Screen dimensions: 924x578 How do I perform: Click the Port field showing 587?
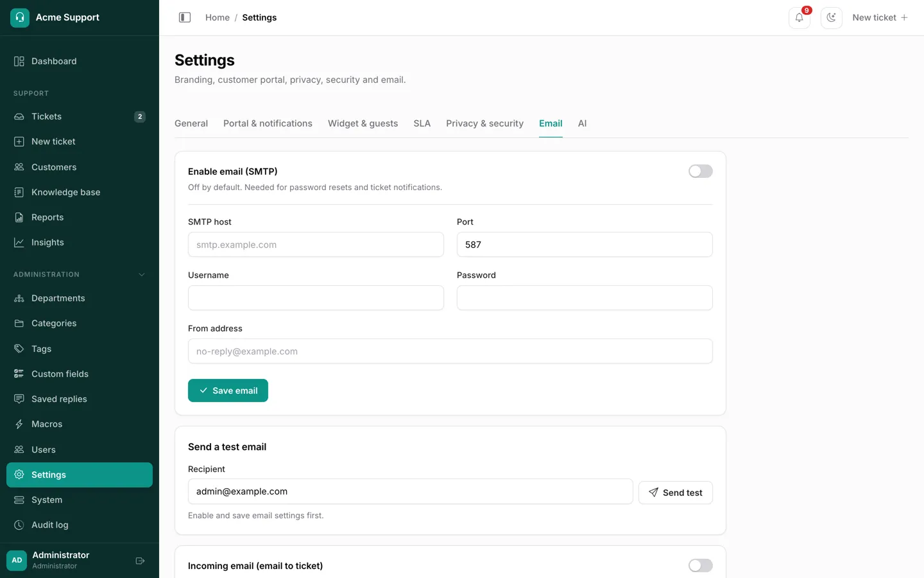[x=585, y=245]
